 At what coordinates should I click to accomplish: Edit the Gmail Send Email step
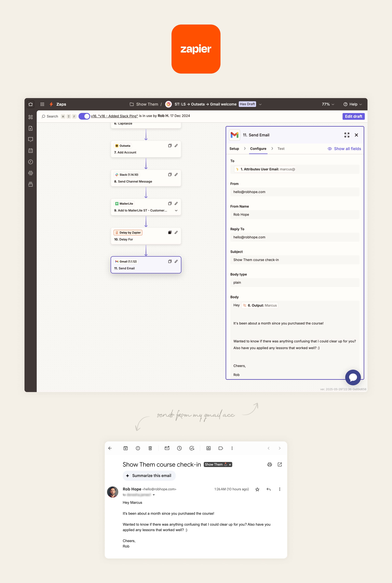click(176, 261)
